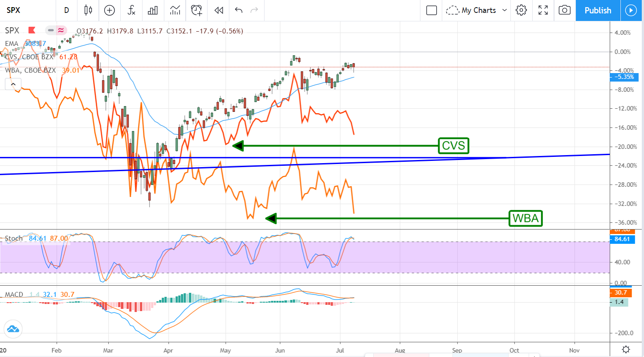Click the 61.28 CVS price value
This screenshot has height=357, width=644.
[68, 57]
